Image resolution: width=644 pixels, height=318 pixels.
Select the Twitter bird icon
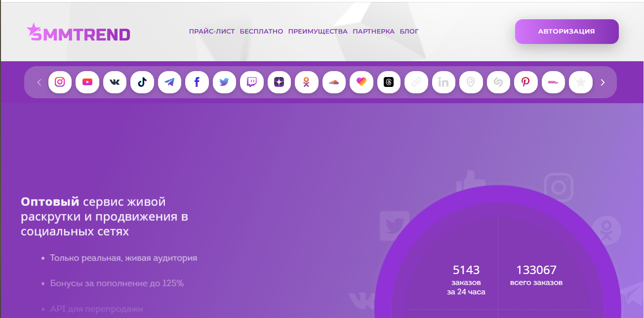pyautogui.click(x=224, y=82)
